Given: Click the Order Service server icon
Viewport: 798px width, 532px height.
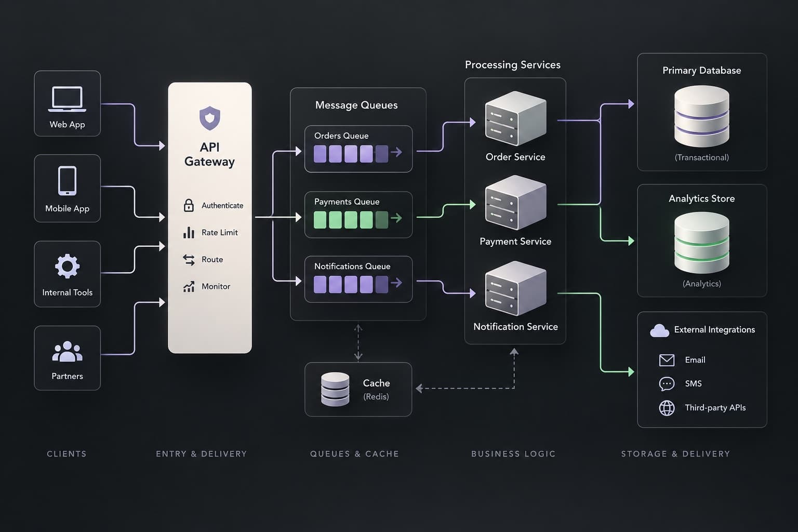Looking at the screenshot, I should pyautogui.click(x=515, y=118).
